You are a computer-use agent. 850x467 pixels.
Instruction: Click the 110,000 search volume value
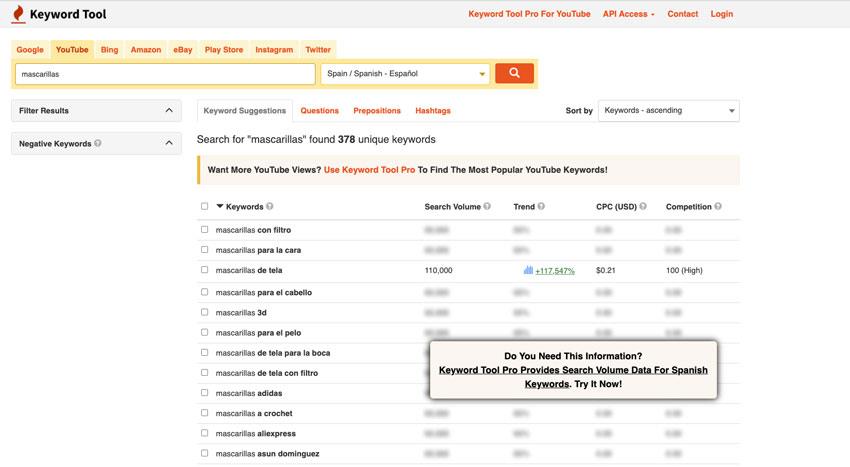click(438, 270)
